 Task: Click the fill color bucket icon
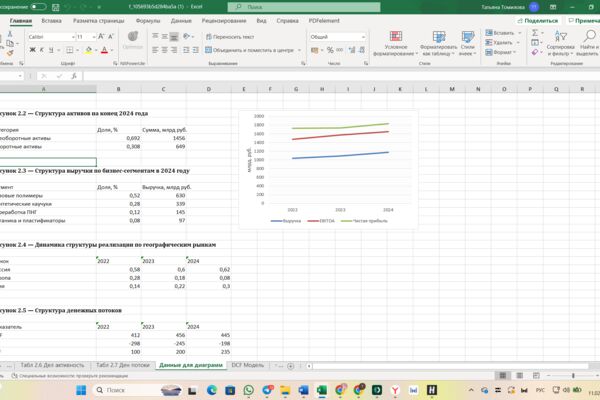point(88,50)
